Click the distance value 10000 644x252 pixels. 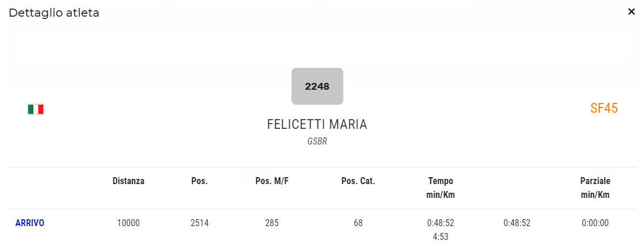(x=128, y=223)
